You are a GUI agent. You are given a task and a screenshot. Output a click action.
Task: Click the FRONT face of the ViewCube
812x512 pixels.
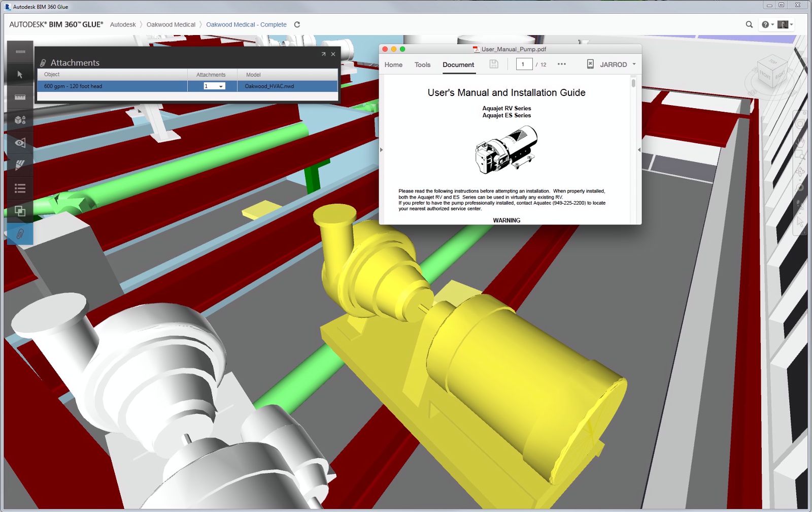point(765,76)
